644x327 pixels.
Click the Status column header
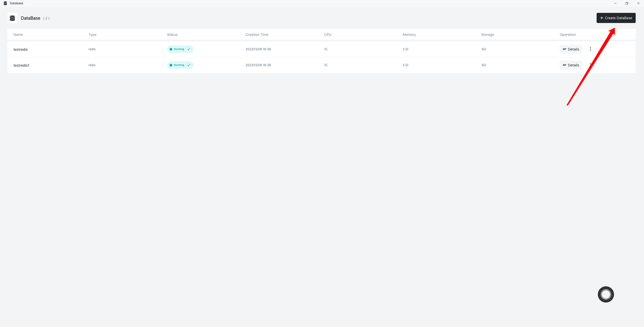pyautogui.click(x=172, y=35)
